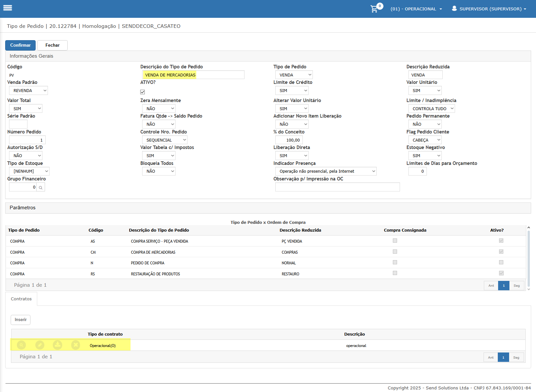Screen dimensions: 536x392
Task: Select the Contratos tab
Action: 21,299
